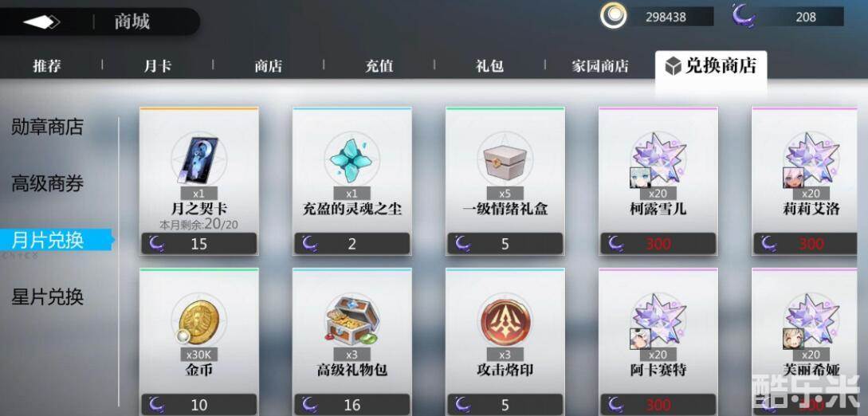Tap the gold coin currency icon
868x416 pixels.
pyautogui.click(x=614, y=16)
